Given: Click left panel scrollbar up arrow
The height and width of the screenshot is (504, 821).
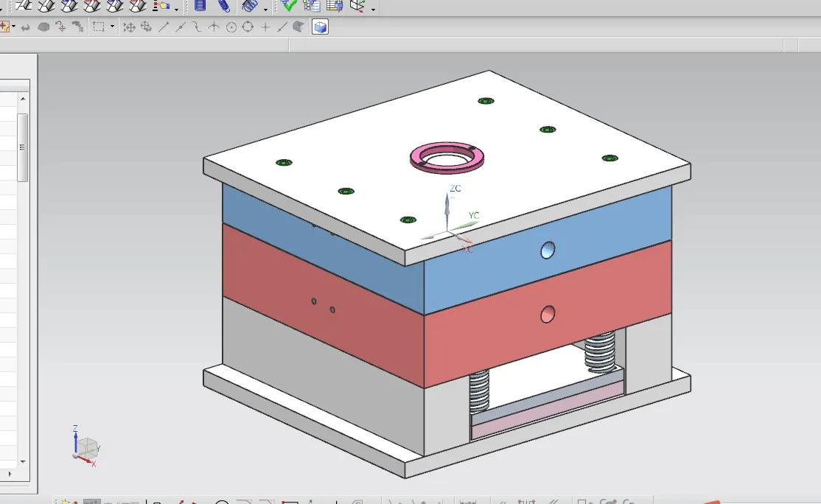Looking at the screenshot, I should (23, 99).
